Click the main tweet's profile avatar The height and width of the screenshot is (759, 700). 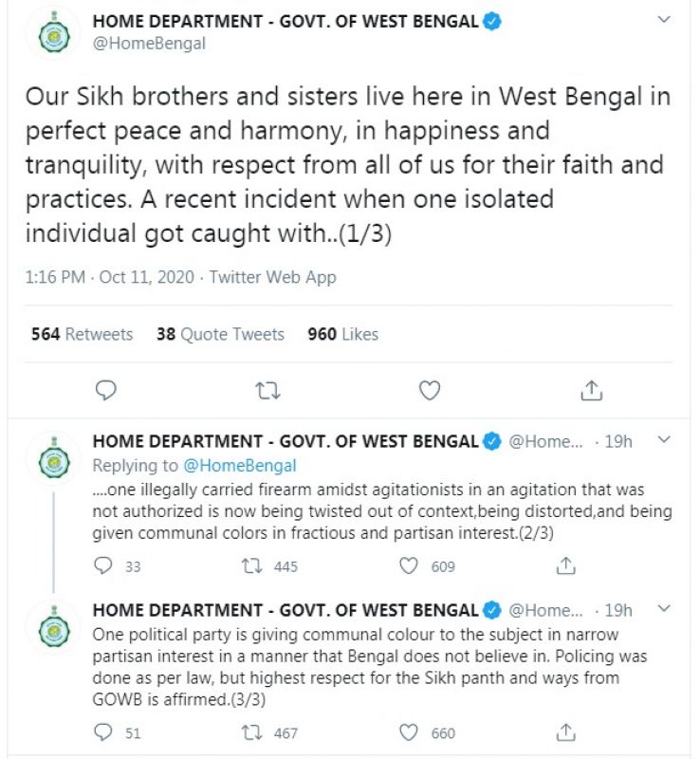[53, 34]
